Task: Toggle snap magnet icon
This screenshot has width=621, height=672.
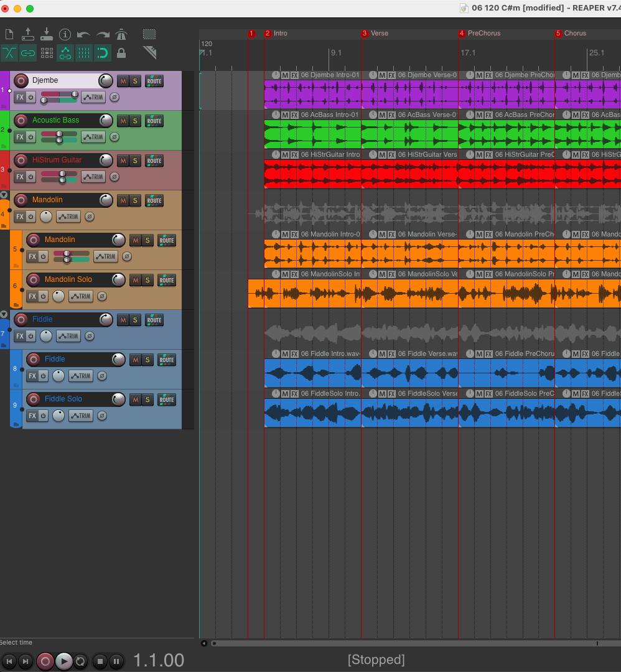Action: click(103, 53)
